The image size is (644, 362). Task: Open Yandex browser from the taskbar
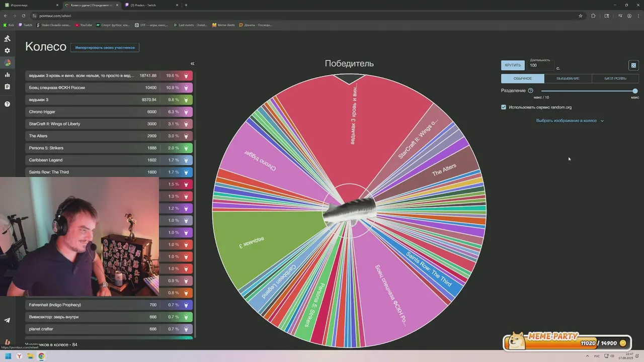19,356
